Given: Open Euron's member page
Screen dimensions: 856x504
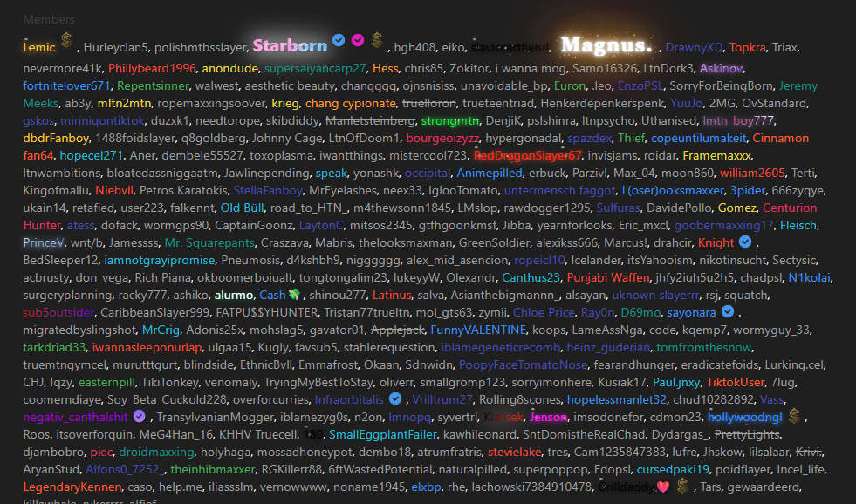Looking at the screenshot, I should (x=570, y=85).
